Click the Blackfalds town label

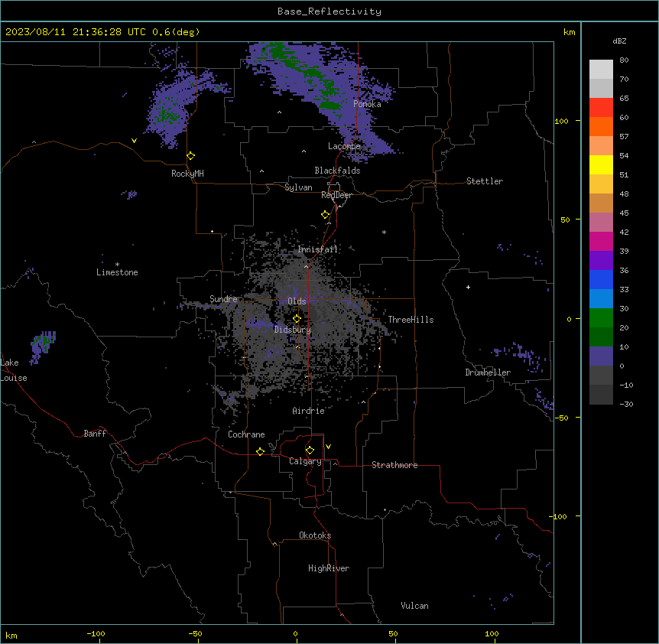point(337,171)
